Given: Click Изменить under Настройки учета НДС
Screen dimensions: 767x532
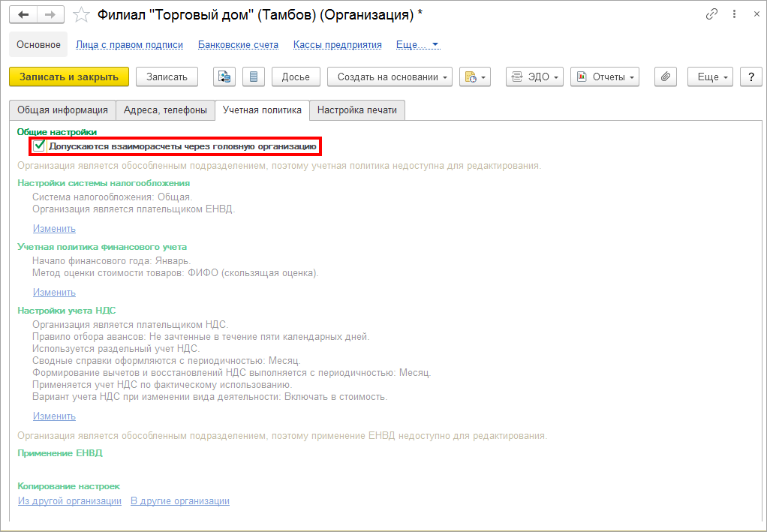Looking at the screenshot, I should 54,416.
